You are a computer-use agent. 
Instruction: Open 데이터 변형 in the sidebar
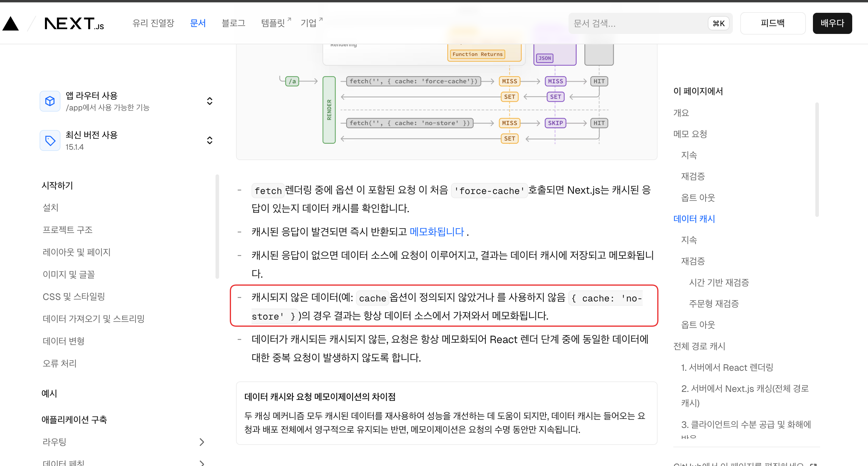tap(63, 341)
